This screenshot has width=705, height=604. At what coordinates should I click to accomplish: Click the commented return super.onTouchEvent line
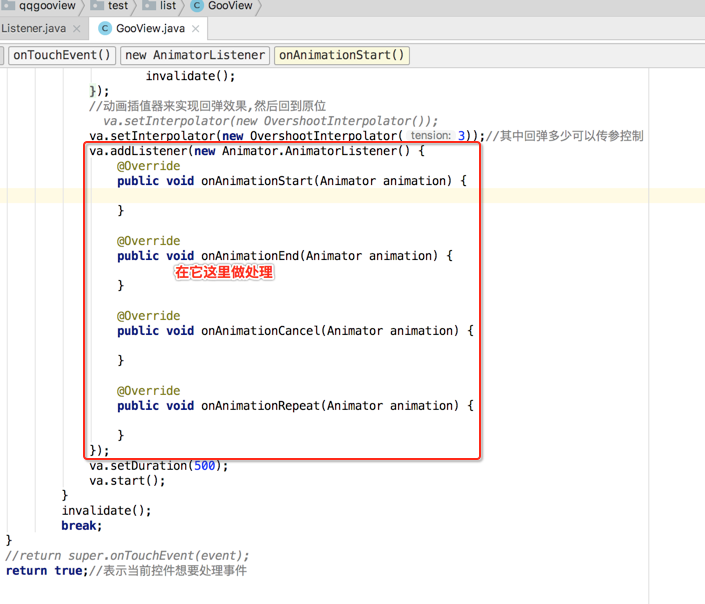coord(127,556)
